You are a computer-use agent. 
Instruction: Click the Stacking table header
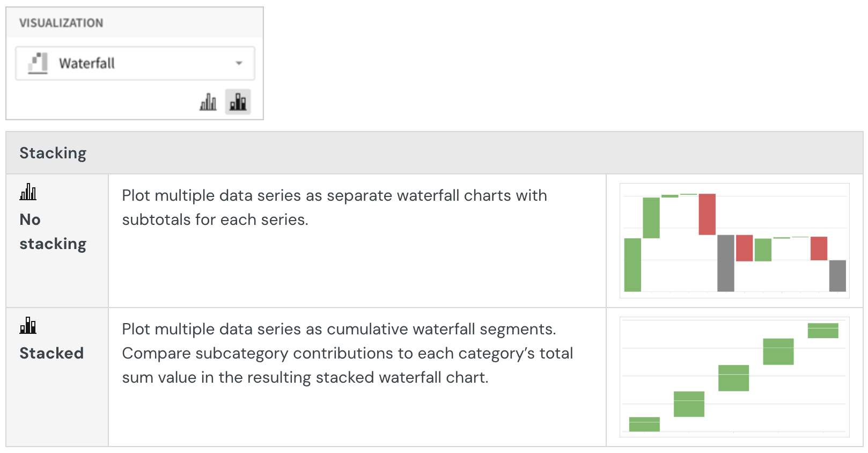(x=53, y=153)
